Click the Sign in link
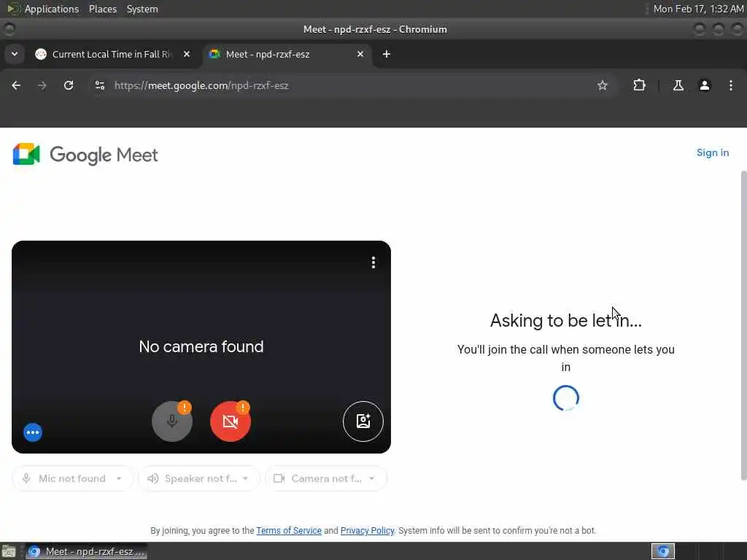747x560 pixels. (712, 153)
